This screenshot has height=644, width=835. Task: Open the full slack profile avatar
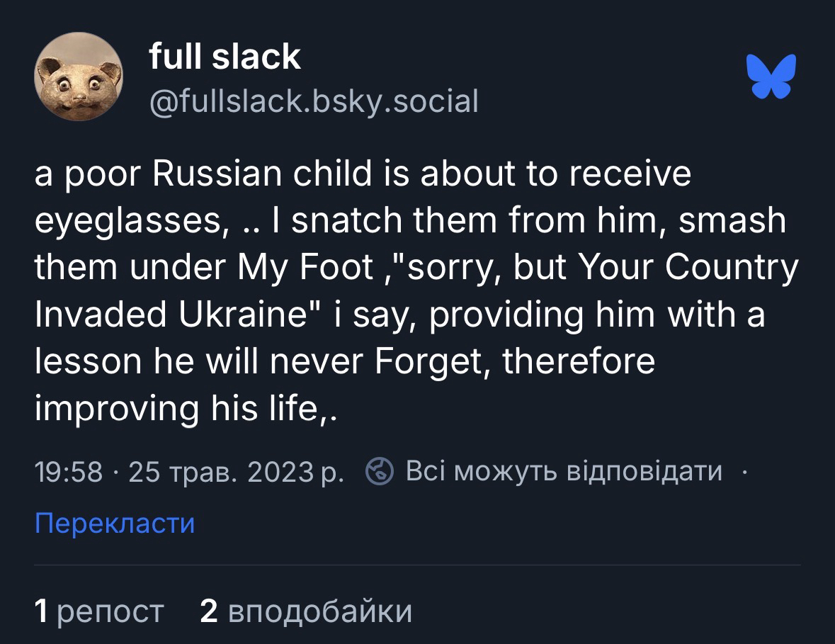click(79, 77)
